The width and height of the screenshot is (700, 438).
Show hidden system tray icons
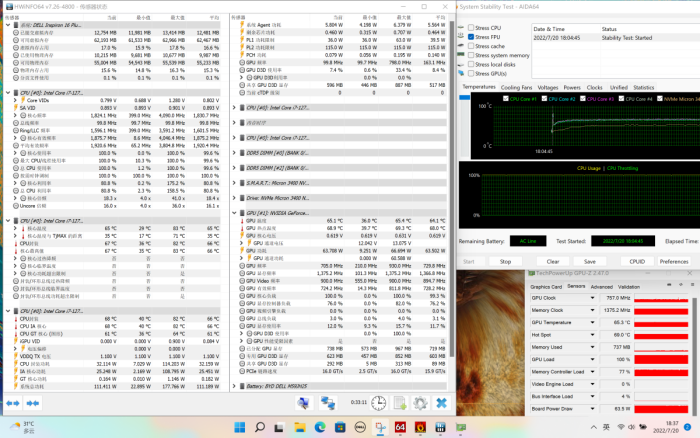pyautogui.click(x=593, y=427)
